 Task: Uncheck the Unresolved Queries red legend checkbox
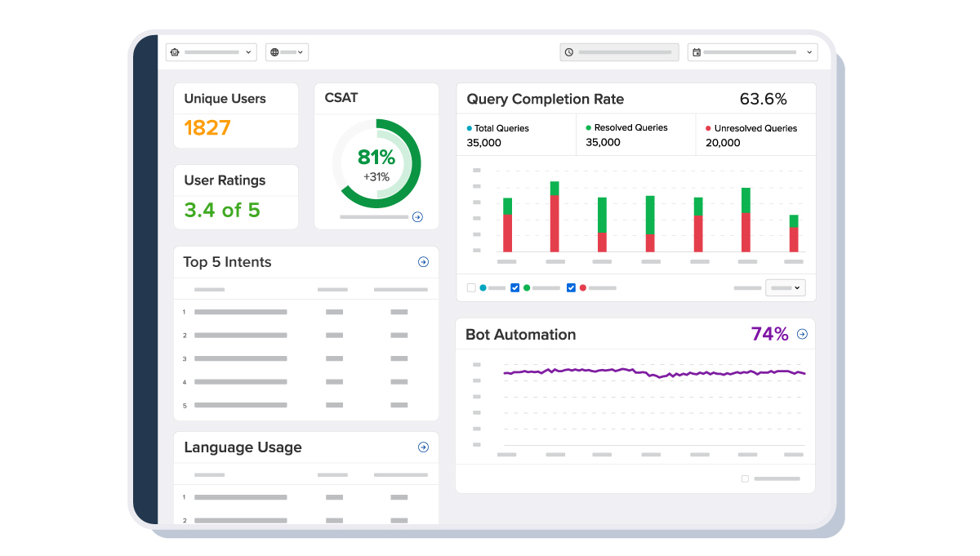pyautogui.click(x=571, y=287)
